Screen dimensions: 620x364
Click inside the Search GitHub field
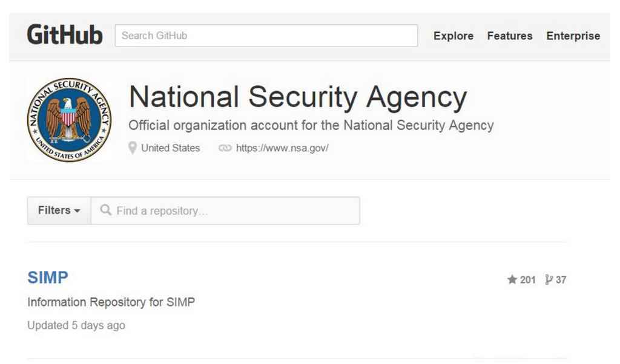(x=266, y=36)
